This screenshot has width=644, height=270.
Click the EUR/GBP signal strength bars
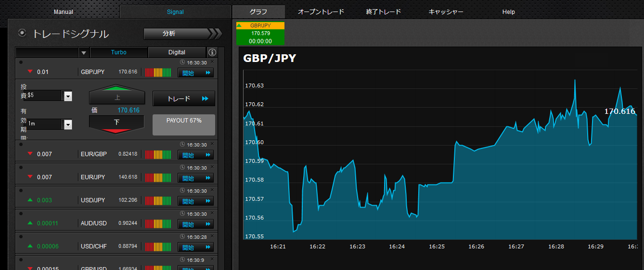point(158,155)
